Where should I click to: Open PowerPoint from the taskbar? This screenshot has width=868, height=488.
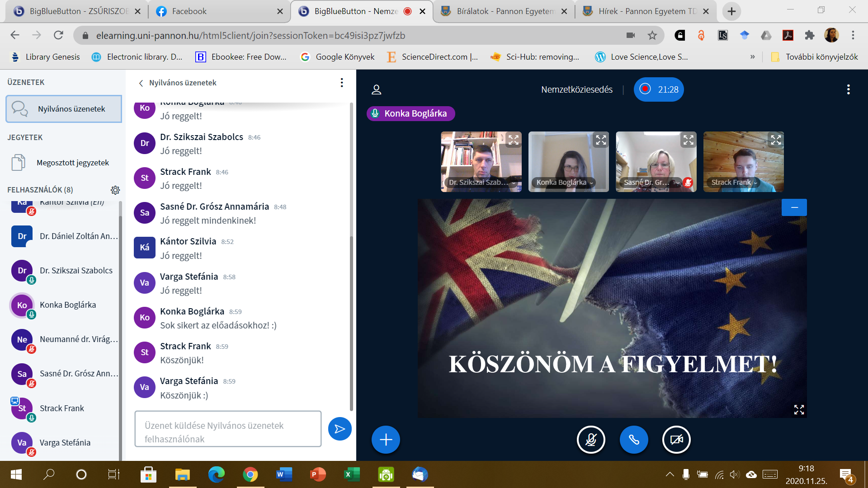pyautogui.click(x=318, y=474)
